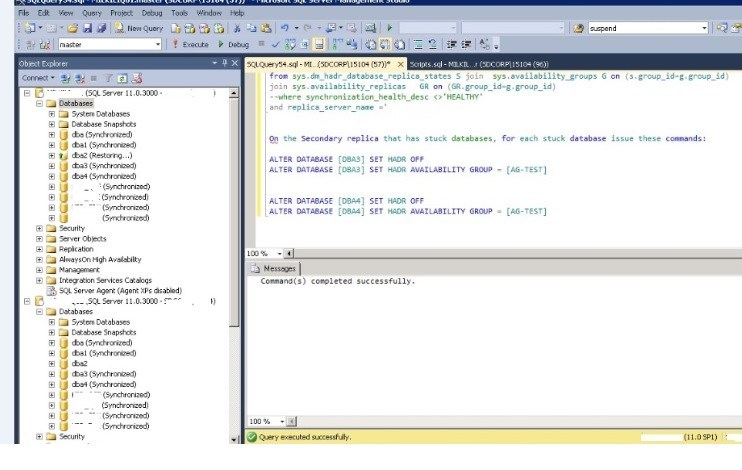Open the editor 100% zoom dropdown

coord(277,254)
